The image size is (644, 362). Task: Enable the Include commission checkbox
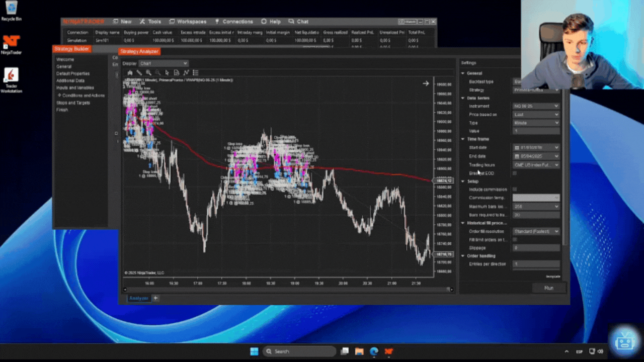pos(515,190)
